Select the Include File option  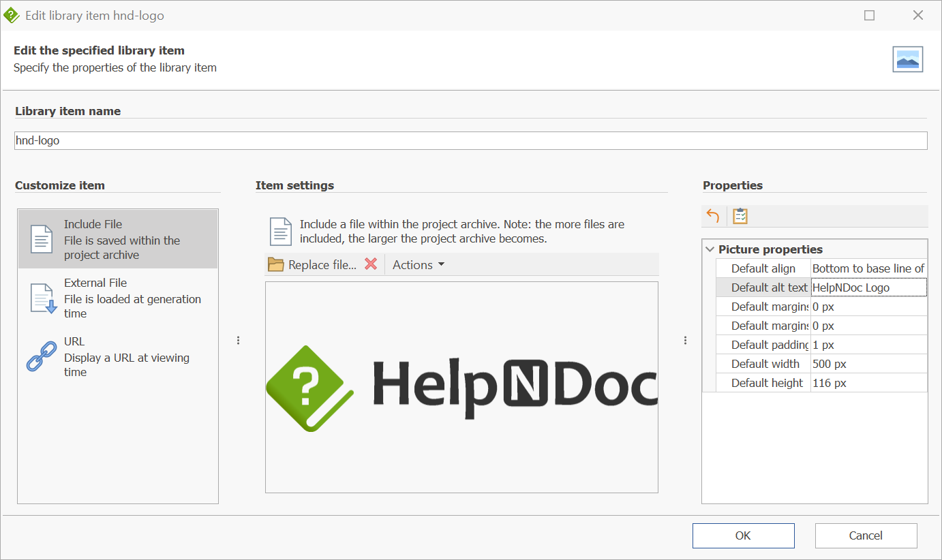pos(118,239)
